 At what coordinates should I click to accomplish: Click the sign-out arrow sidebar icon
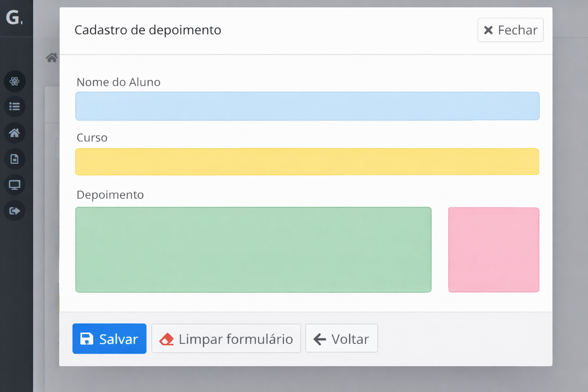(15, 211)
